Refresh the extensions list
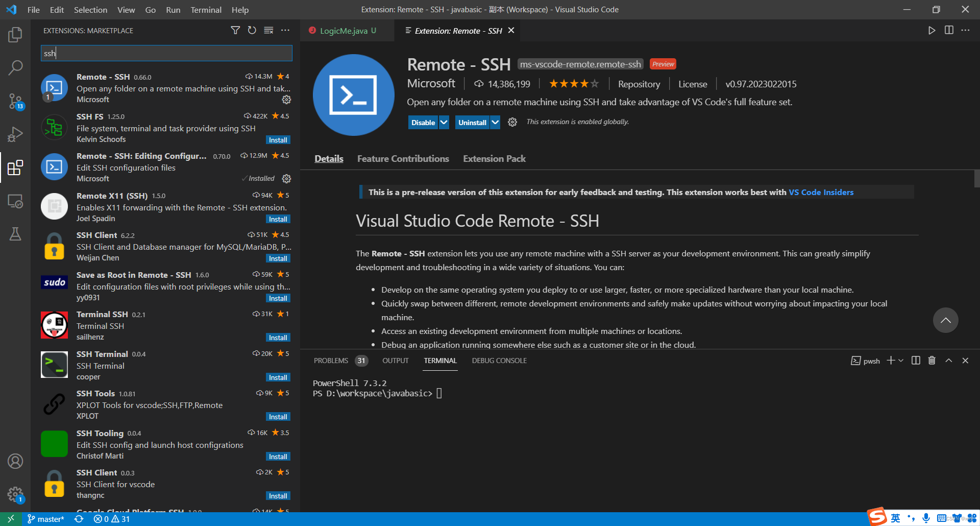The image size is (980, 526). [x=252, y=30]
